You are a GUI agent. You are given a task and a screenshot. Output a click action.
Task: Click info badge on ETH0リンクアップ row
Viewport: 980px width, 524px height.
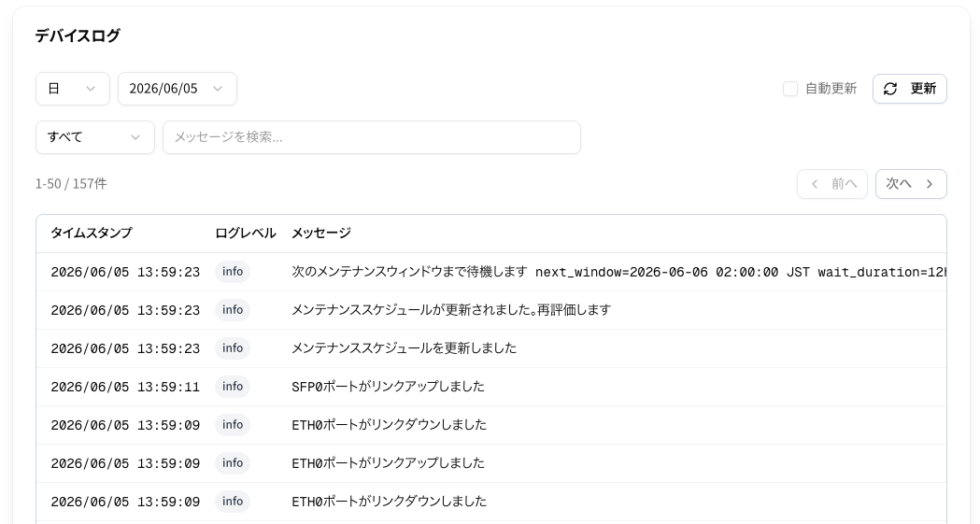pos(233,463)
